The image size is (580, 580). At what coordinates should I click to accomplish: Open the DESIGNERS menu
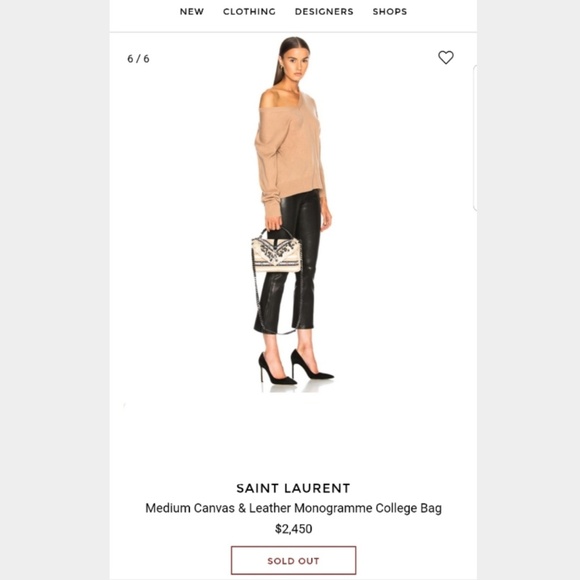click(x=324, y=11)
